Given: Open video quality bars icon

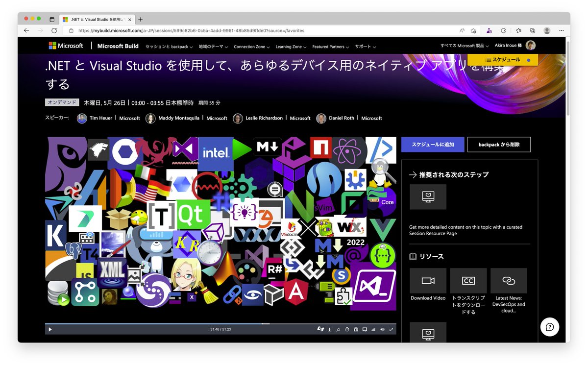Looking at the screenshot, I should 373,329.
